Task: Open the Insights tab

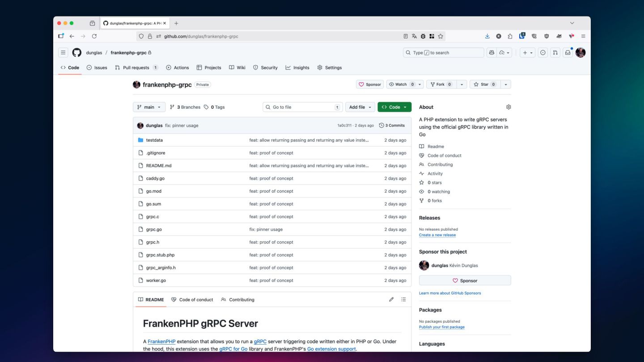Action: point(297,67)
